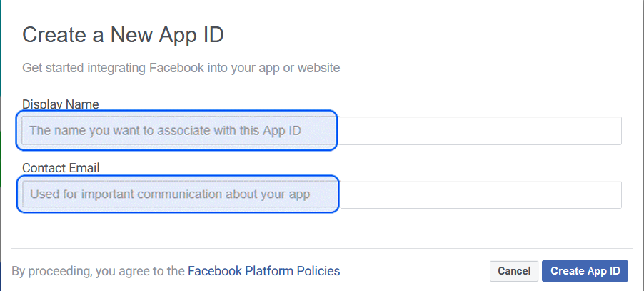Cancel the new App ID dialog
The height and width of the screenshot is (291, 644).
(x=514, y=271)
